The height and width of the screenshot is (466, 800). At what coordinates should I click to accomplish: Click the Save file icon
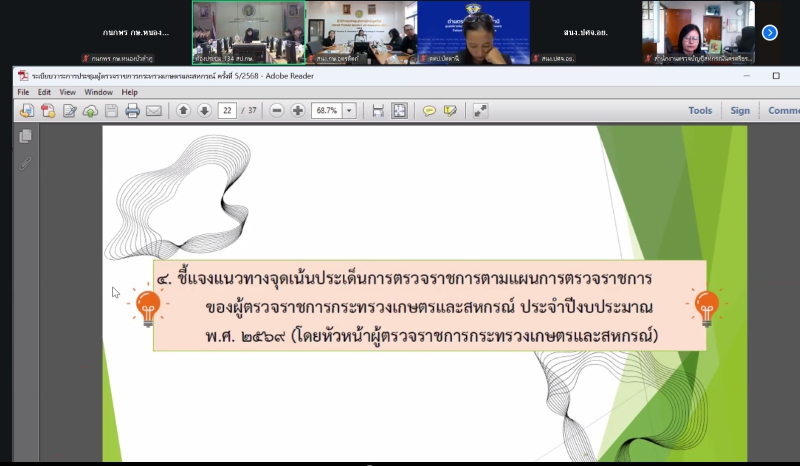111,111
